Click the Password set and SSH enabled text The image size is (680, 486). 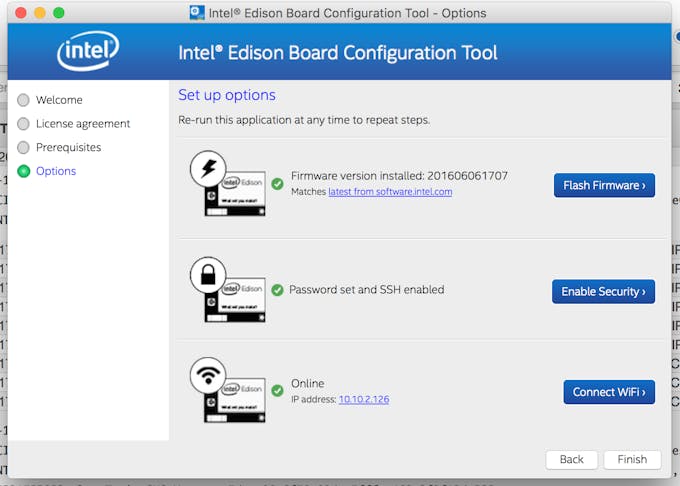(x=366, y=290)
